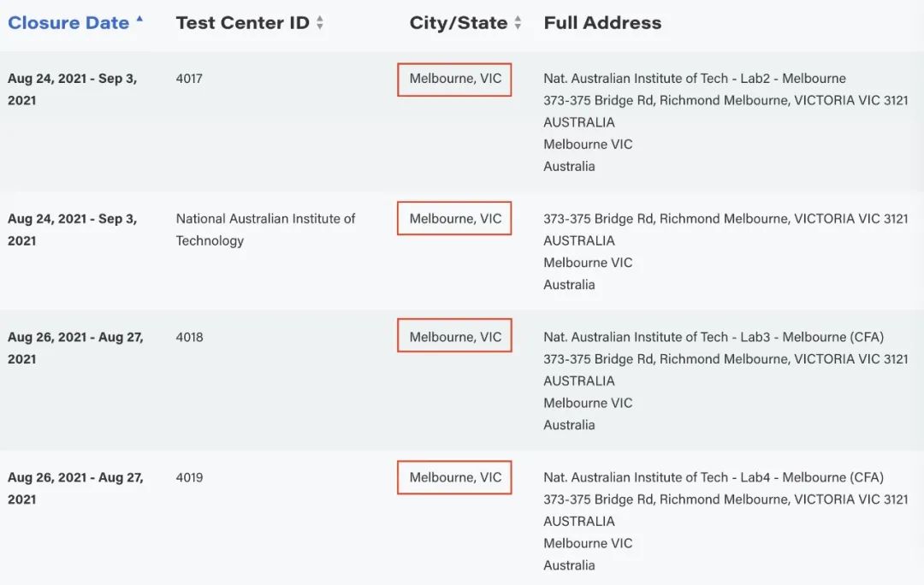
Task: Select Melbourne, VIC in second row
Action: pyautogui.click(x=455, y=219)
